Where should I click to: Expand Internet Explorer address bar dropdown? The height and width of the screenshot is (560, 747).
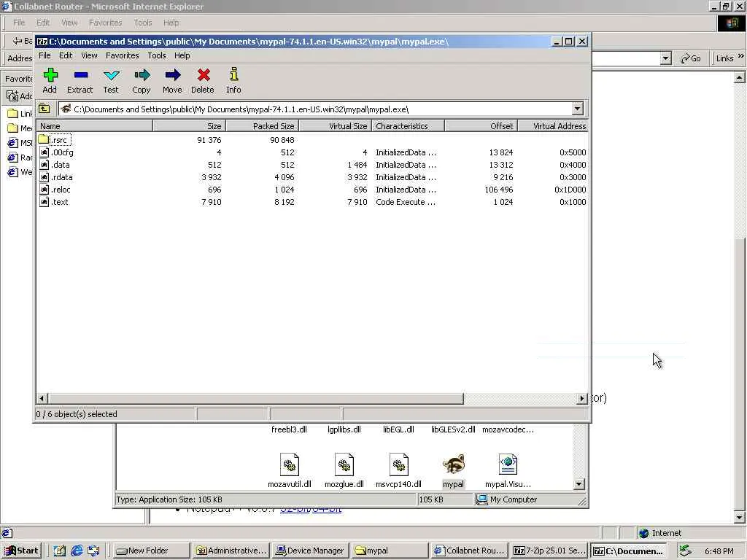click(665, 58)
